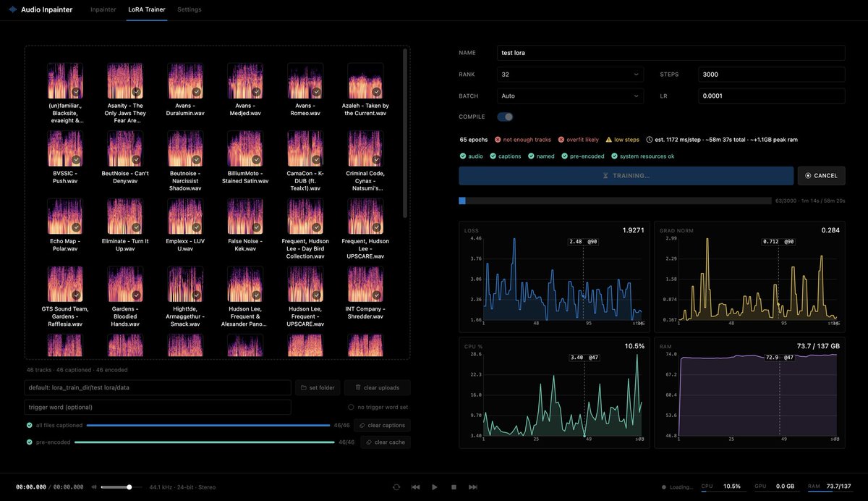Select the Azaleh - Taken by the Current thumbnail

pos(365,80)
